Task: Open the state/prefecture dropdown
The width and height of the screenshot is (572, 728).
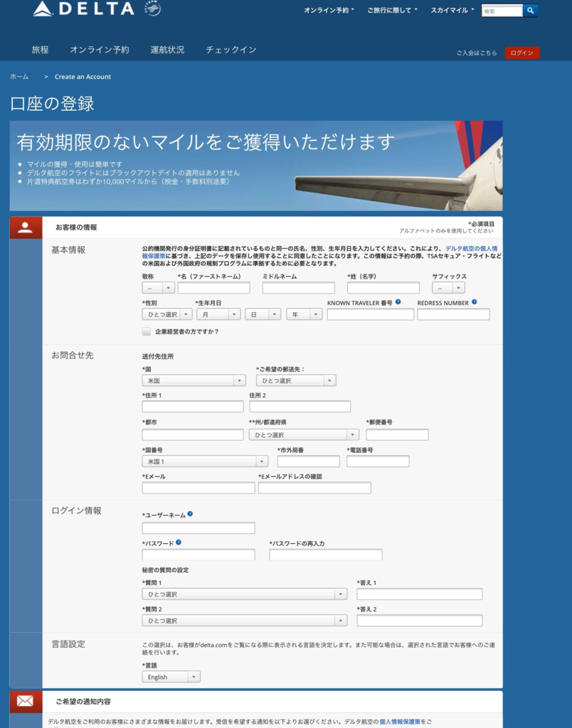Action: (x=304, y=435)
